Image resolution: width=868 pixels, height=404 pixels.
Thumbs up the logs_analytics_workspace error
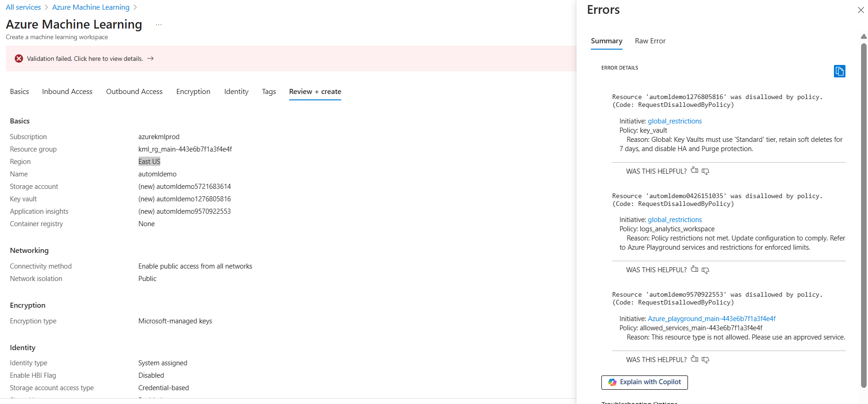[x=694, y=269]
